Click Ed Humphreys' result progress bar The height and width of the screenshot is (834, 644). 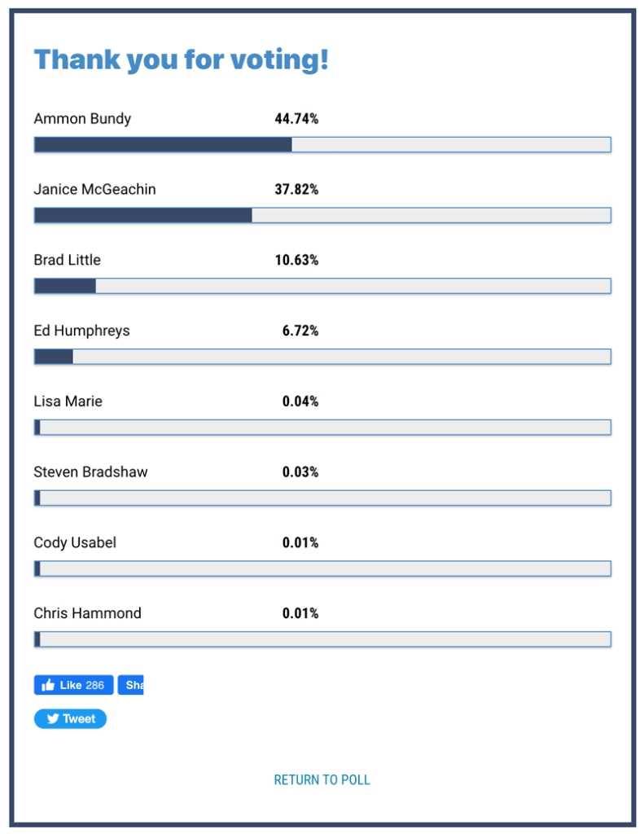322,357
